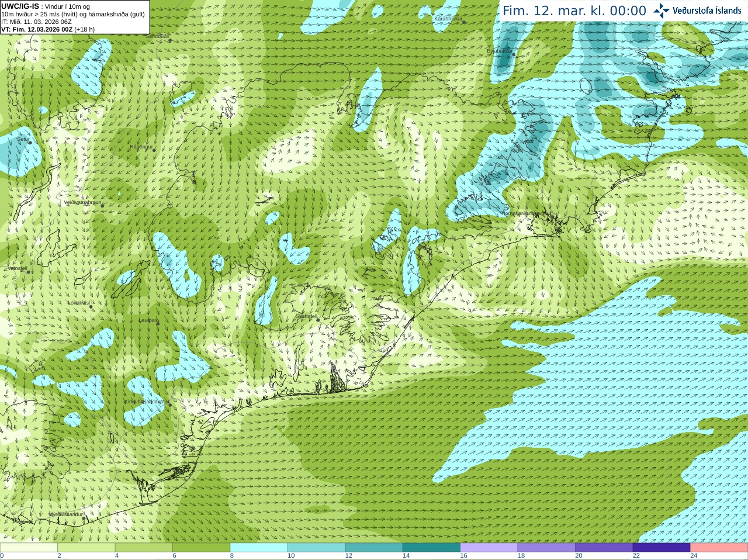
Task: Select the Skaftafell station marker
Action: click(317, 320)
